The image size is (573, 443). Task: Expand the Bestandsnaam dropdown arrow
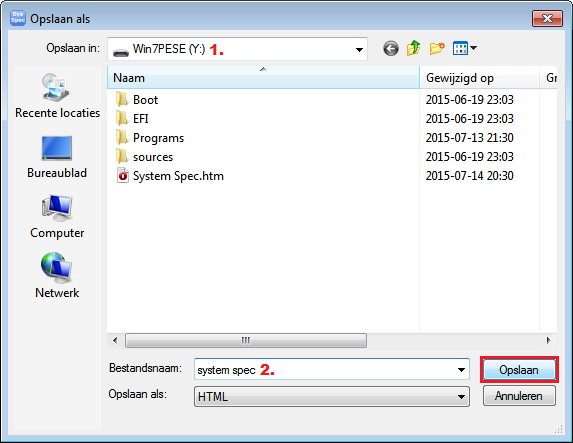point(461,370)
